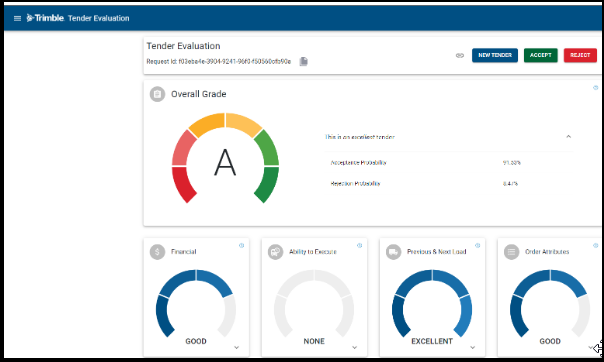Open the Overall Grade info icon
Image resolution: width=604 pixels, height=362 pixels.
(596, 88)
